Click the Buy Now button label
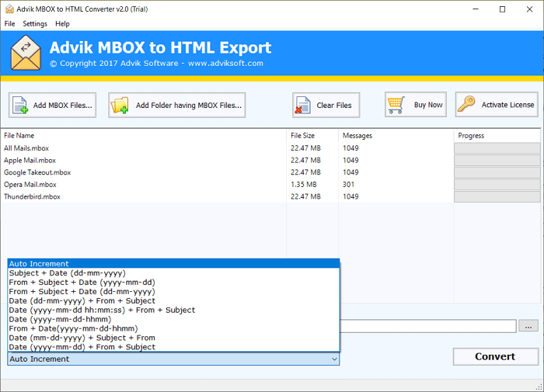This screenshot has width=544, height=392. coord(428,105)
